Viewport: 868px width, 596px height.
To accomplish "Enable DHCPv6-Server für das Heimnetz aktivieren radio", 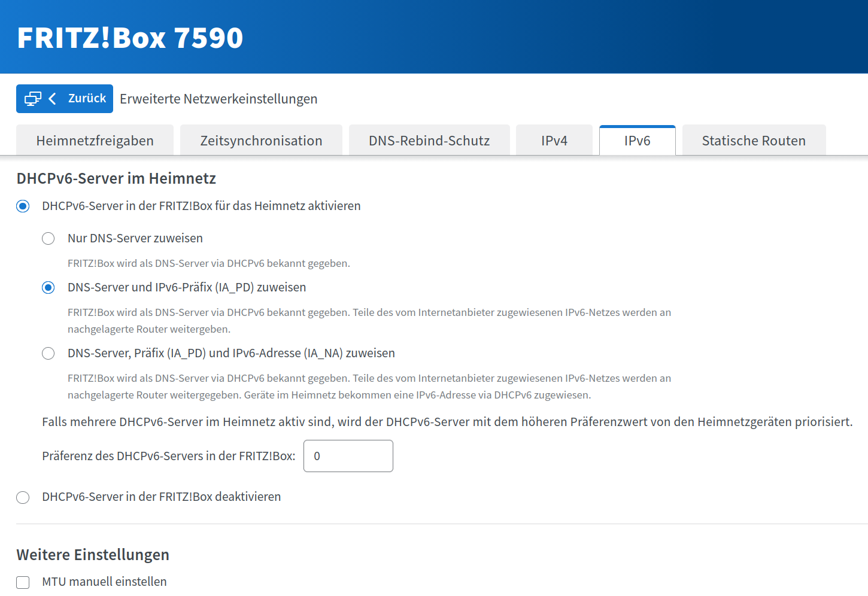I will tap(23, 206).
